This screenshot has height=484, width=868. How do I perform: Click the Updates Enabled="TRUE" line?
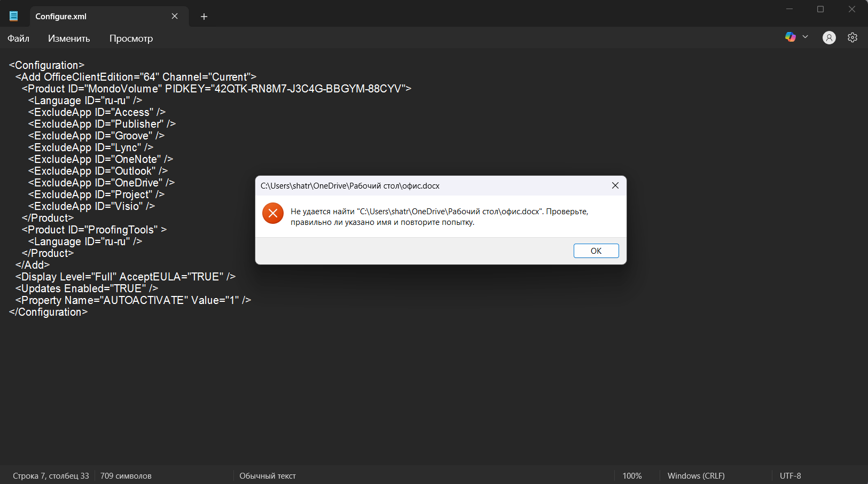[87, 288]
